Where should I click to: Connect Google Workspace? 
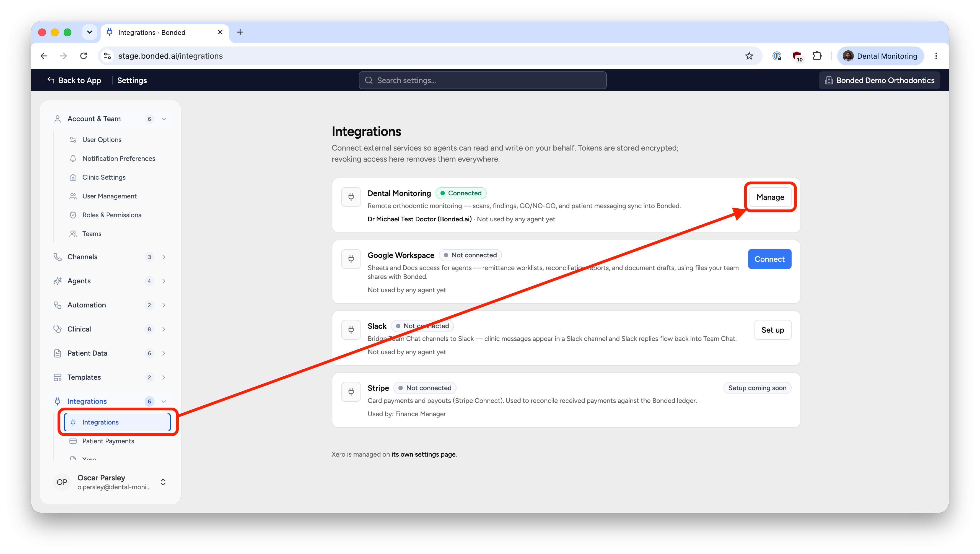click(x=769, y=259)
